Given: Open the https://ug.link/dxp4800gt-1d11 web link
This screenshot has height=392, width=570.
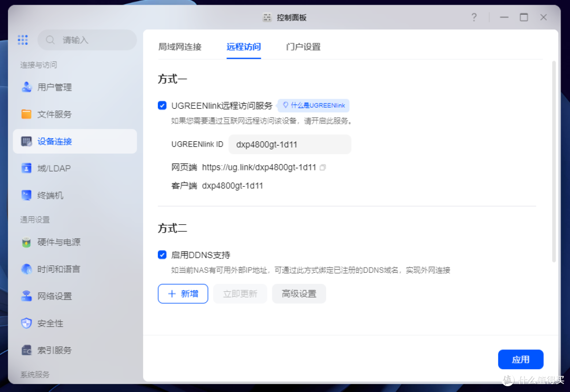Looking at the screenshot, I should click(x=259, y=167).
